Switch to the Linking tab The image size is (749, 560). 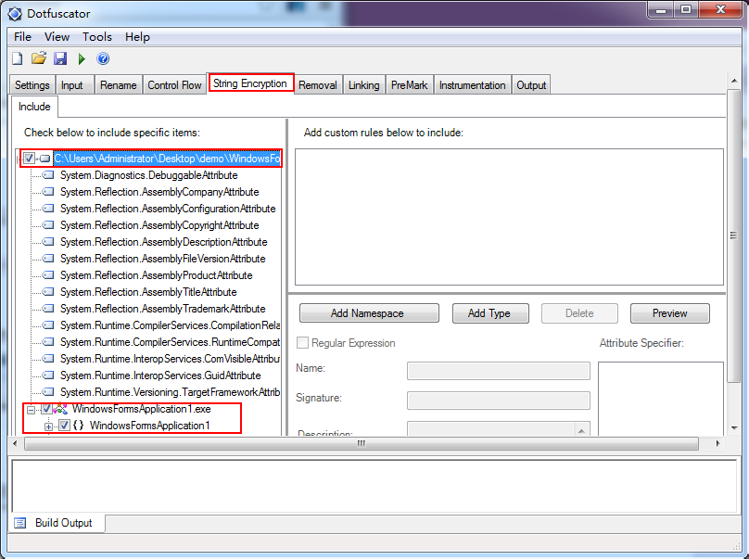coord(363,85)
